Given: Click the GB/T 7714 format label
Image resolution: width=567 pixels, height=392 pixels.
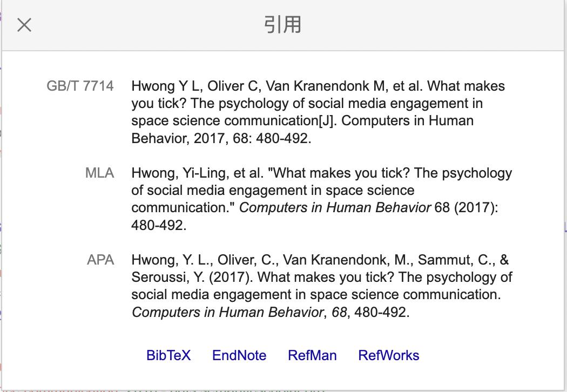Looking at the screenshot, I should coord(80,86).
